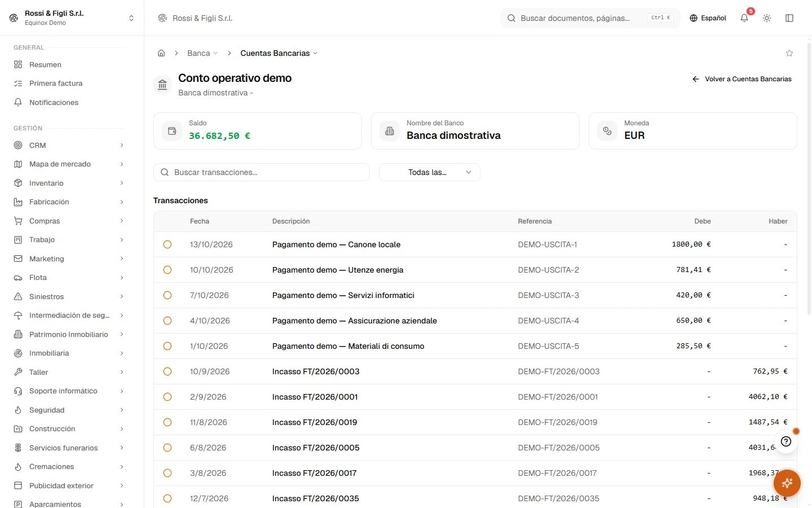Sort by the Fecha column header
Screen dimensions: 812x508
tap(200, 221)
